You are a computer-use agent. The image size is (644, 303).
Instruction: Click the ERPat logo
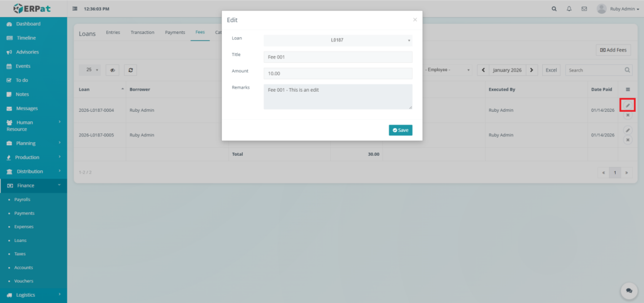coord(31,8)
